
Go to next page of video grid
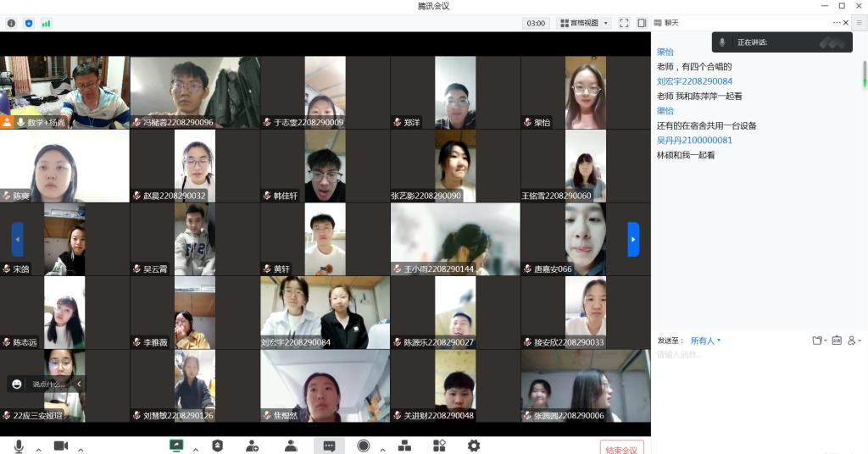(632, 239)
